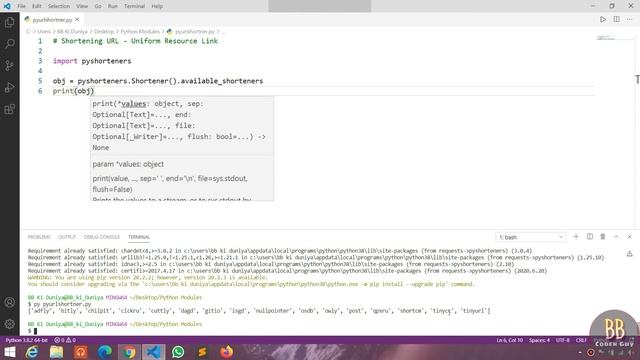Click the pyurlshortner.py breadcrumb segment
This screenshot has width=640, height=360.
(x=195, y=31)
